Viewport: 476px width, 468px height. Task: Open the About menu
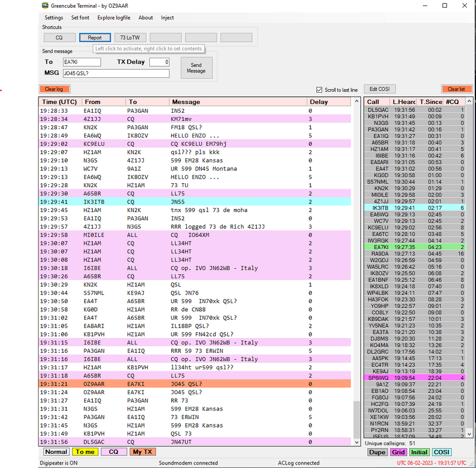146,18
